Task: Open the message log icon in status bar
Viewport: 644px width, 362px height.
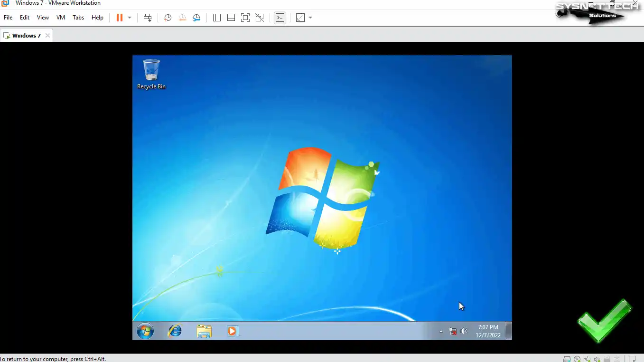Action: tap(632, 359)
